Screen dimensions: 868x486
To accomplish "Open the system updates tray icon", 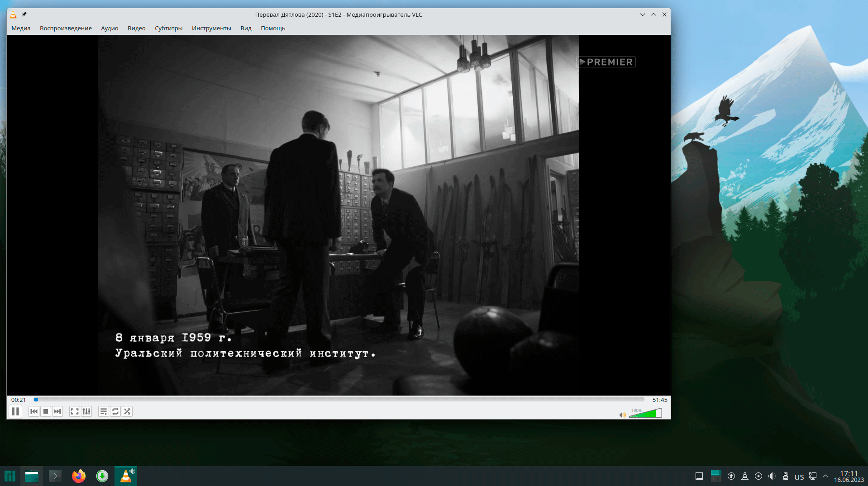I will click(731, 476).
